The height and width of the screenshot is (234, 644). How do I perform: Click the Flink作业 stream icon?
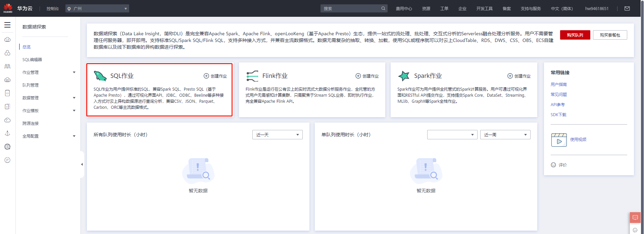(252, 76)
